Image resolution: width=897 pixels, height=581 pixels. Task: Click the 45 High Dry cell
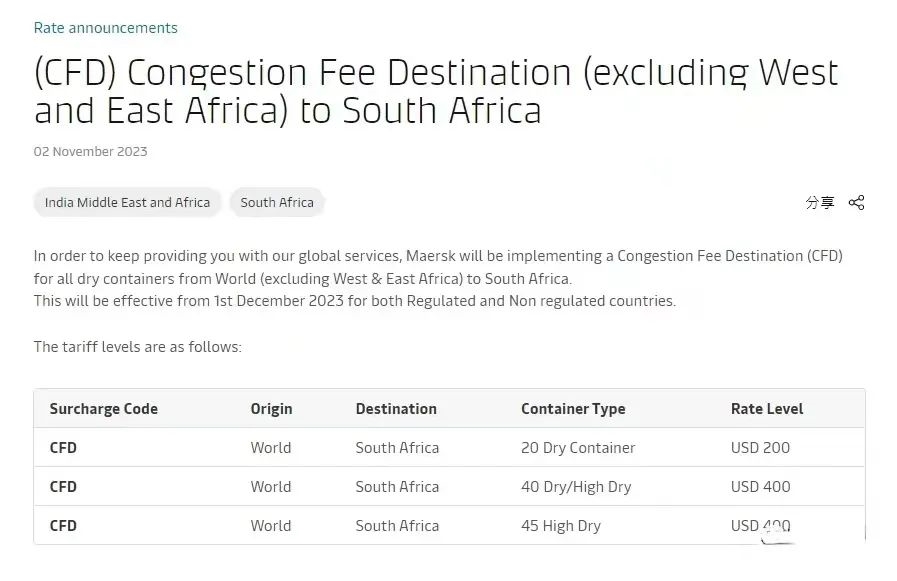point(561,526)
